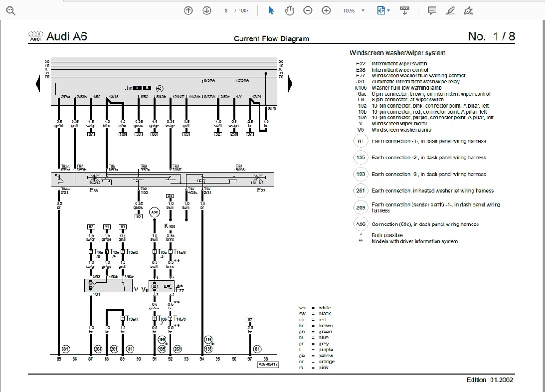Click the 'Audi A6' page heading
The height and width of the screenshot is (392, 545).
click(66, 36)
